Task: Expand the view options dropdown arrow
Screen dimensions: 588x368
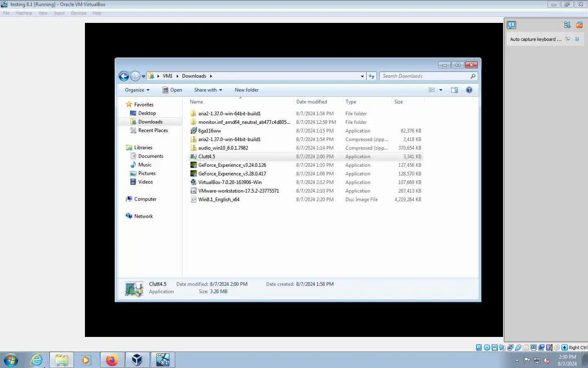Action: click(x=441, y=90)
